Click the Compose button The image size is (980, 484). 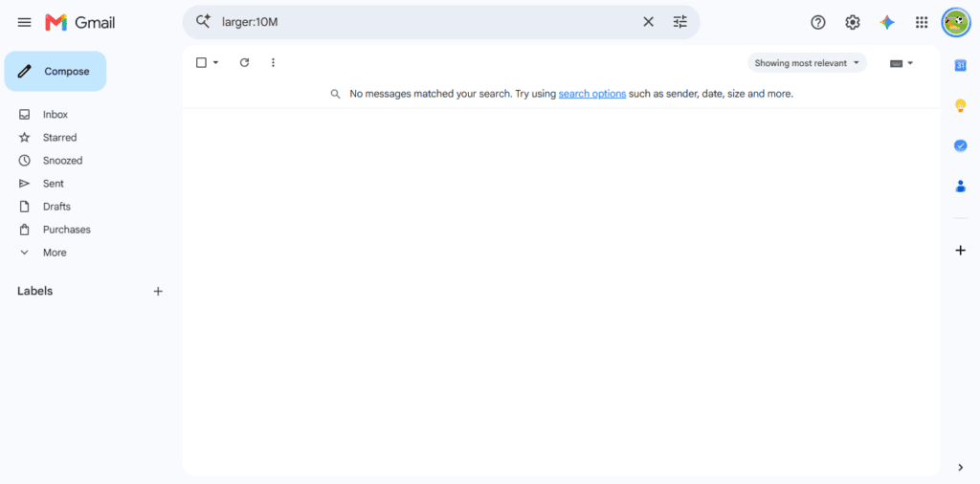56,71
